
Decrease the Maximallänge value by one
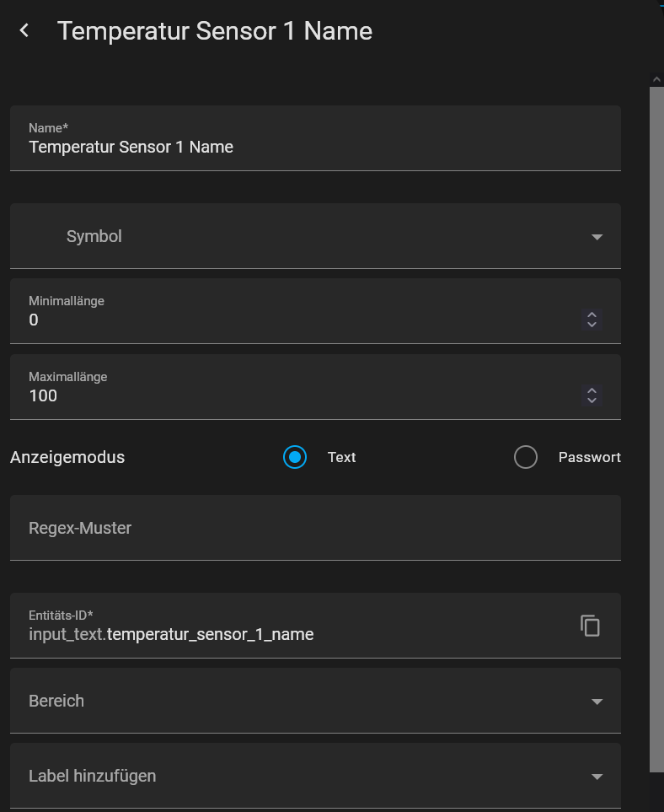click(592, 400)
